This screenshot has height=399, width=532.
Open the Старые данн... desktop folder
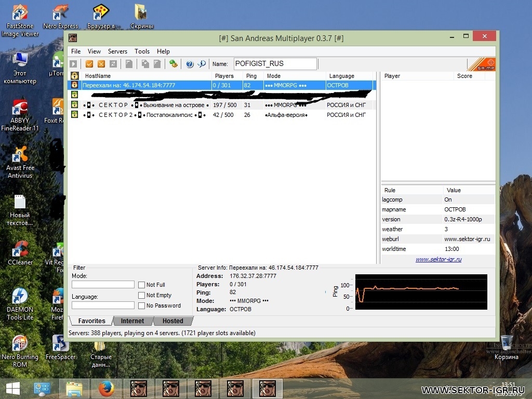click(101, 354)
